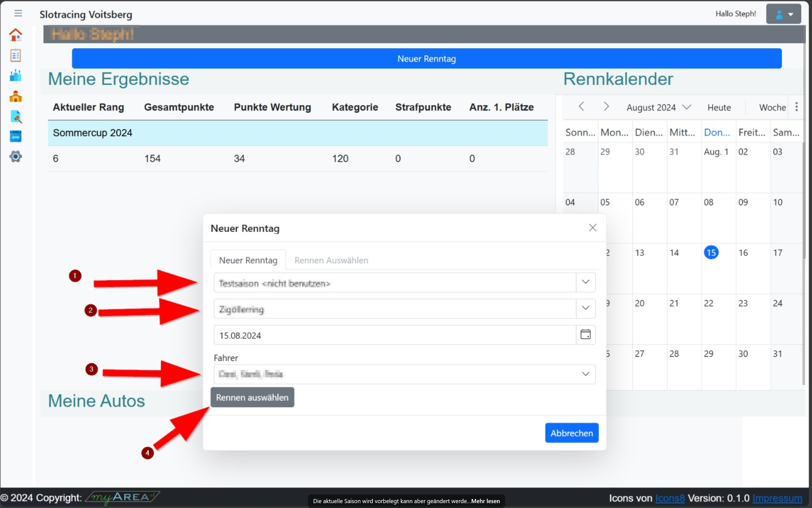Expand the season dropdown Testsaison
This screenshot has width=812, height=508.
[585, 282]
